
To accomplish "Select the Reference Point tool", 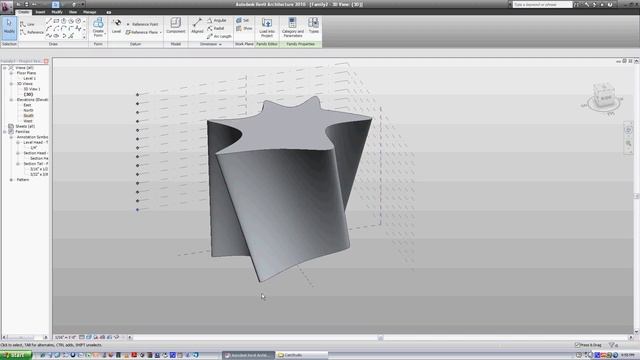I will [142, 24].
